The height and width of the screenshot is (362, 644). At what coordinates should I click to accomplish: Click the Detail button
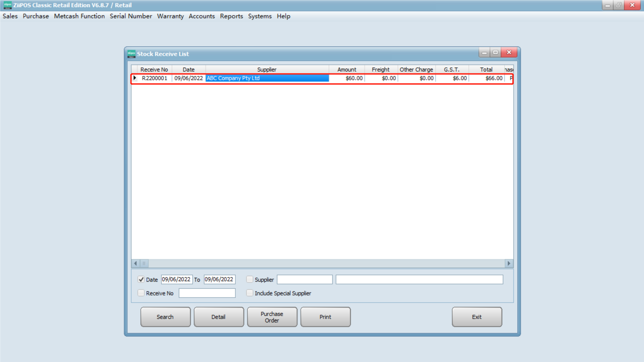219,317
